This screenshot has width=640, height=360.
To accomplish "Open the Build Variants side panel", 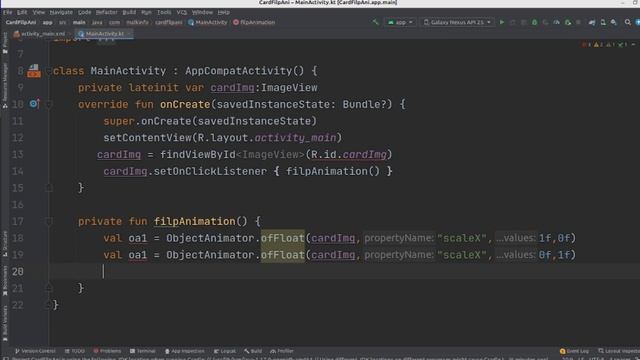I will pos(5,323).
